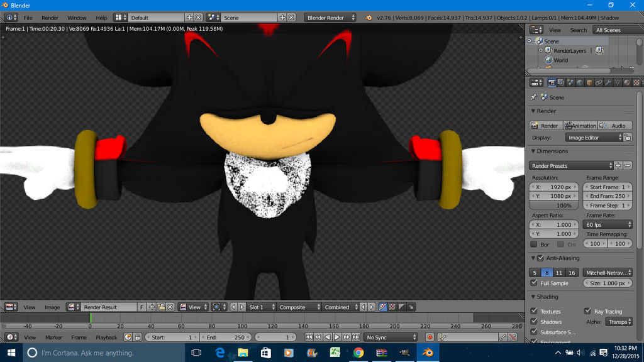Open the Display Image Editor dropdown
This screenshot has width=644, height=362.
click(594, 138)
